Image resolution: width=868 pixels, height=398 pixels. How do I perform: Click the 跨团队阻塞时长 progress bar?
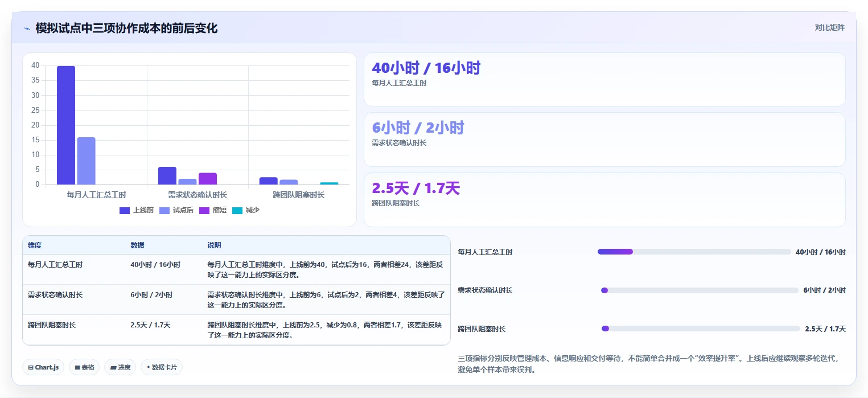pyautogui.click(x=701, y=329)
